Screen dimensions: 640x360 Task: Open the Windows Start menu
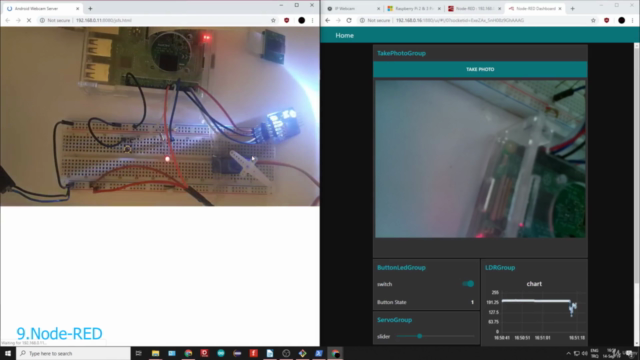(8, 353)
